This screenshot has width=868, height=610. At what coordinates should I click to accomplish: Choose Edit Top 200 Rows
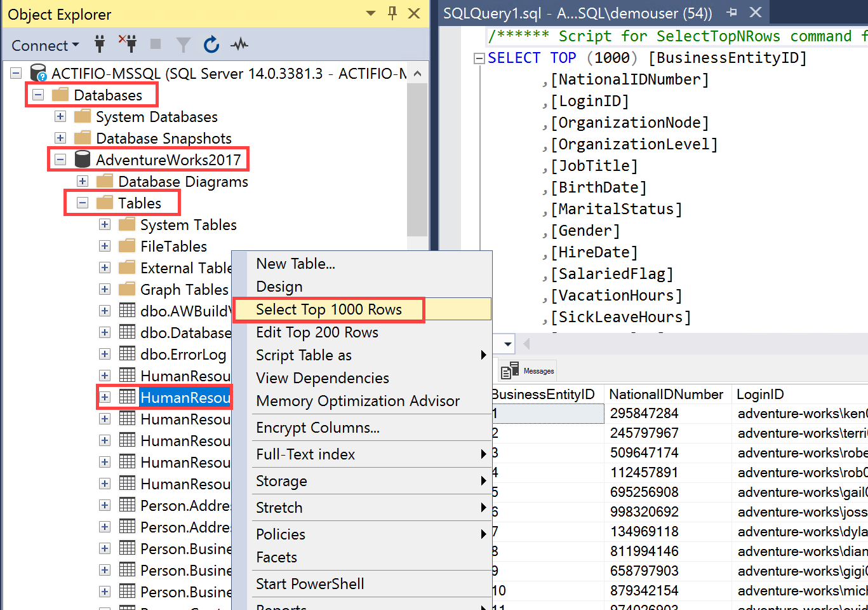362,332
